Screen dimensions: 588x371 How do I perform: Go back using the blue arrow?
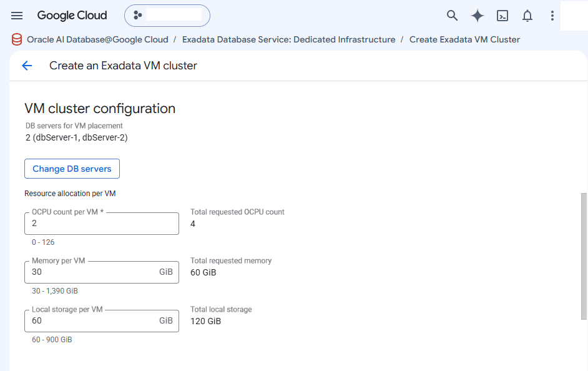[x=27, y=66]
